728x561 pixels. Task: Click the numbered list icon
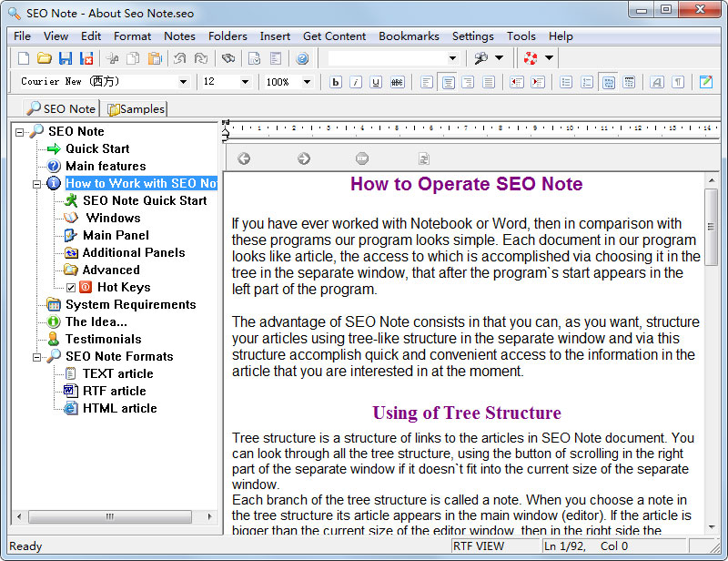pos(587,82)
